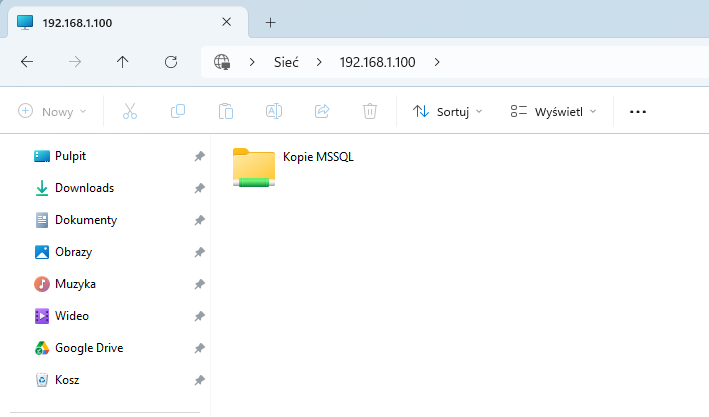This screenshot has height=417, width=709.
Task: Click the Rename icon in toolbar
Action: [274, 112]
